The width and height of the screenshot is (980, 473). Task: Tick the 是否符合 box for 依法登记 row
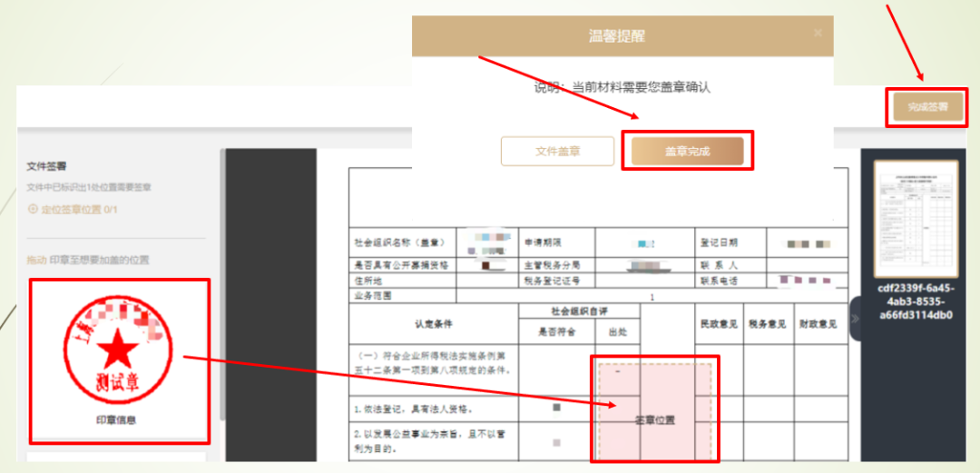(x=555, y=409)
